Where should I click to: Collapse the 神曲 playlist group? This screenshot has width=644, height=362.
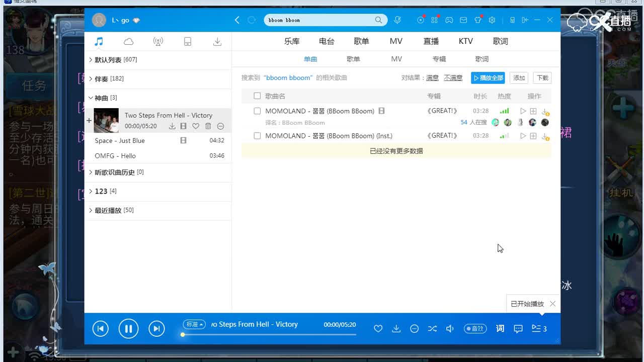coord(91,98)
